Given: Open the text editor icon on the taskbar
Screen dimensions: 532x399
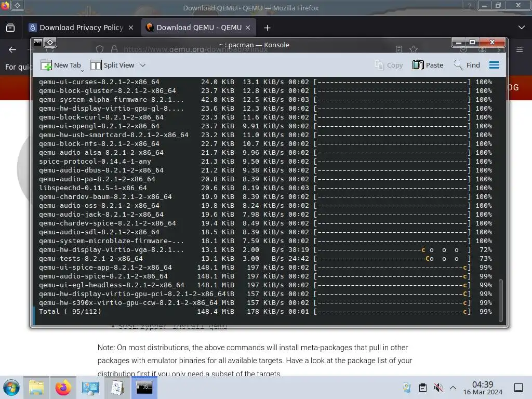Looking at the screenshot, I should pos(117,388).
